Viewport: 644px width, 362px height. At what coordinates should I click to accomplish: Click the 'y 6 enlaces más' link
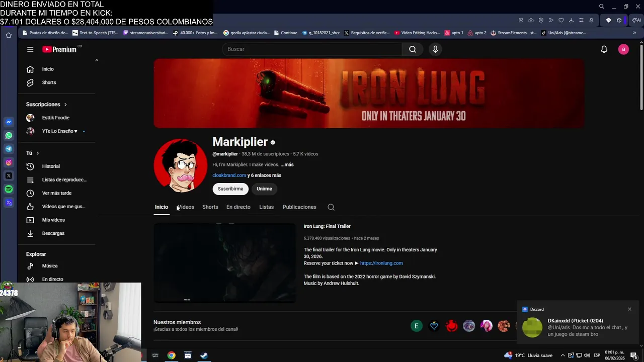coord(264,175)
